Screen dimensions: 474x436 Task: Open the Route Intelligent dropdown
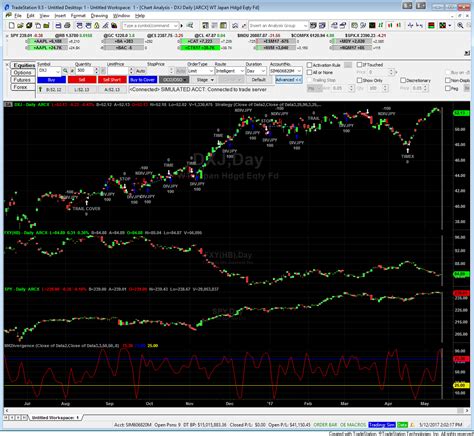[x=242, y=71]
